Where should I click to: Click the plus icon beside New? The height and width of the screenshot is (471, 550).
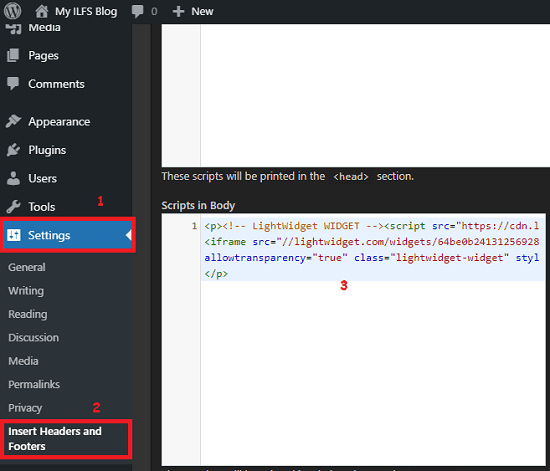178,11
